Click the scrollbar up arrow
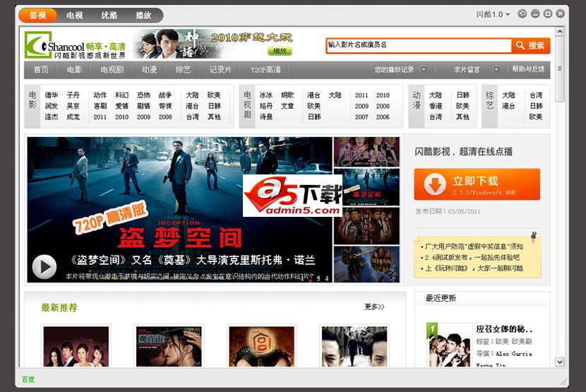 pyautogui.click(x=559, y=32)
